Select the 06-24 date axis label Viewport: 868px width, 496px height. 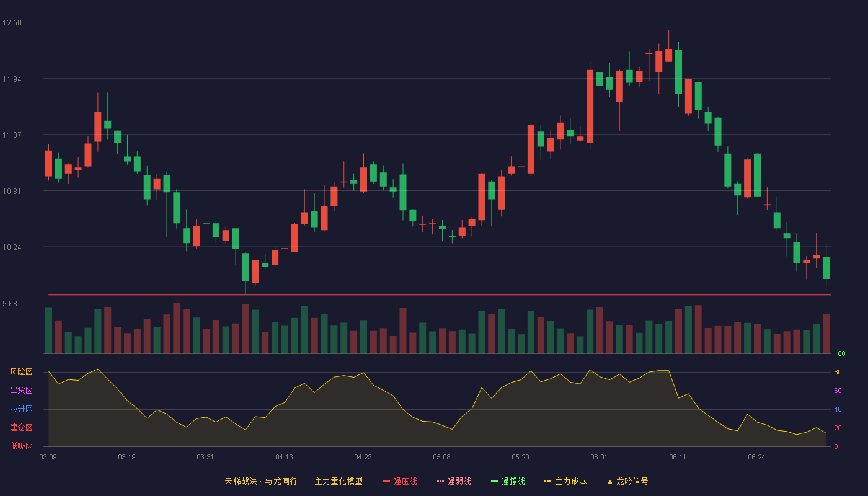point(757,457)
